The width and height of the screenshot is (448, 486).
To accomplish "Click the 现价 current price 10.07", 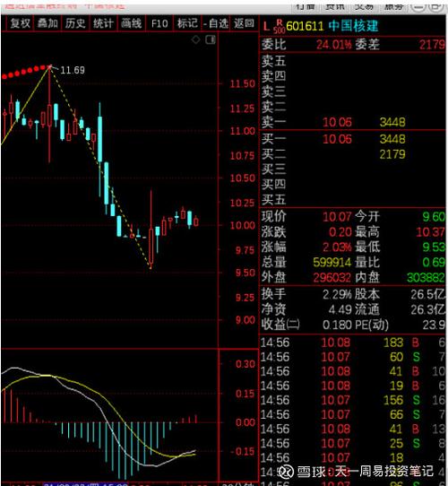I will click(337, 216).
